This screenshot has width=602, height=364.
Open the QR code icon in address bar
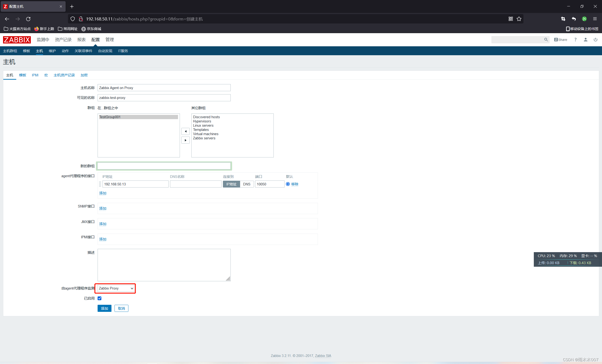coord(511,19)
